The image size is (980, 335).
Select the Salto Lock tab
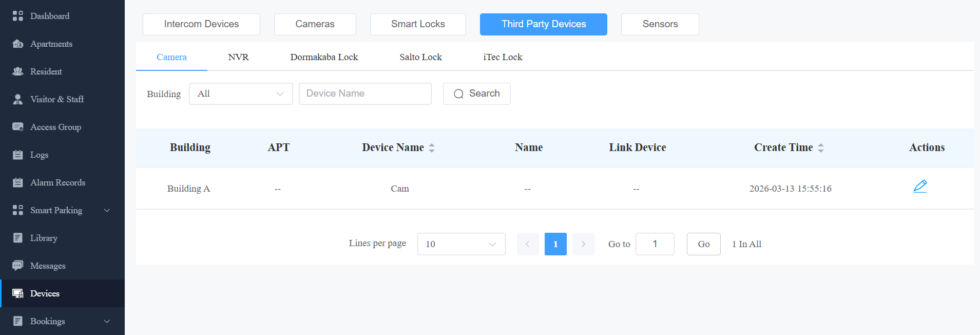(x=420, y=57)
